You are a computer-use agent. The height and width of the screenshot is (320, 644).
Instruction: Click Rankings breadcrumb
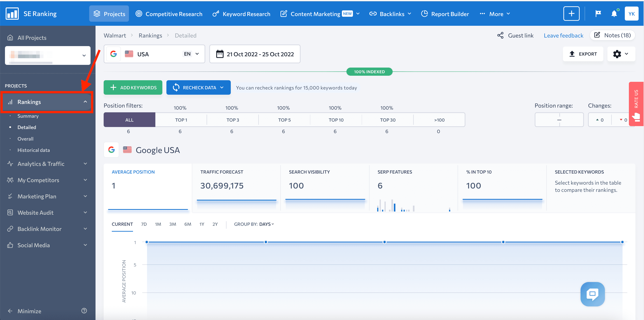click(150, 35)
